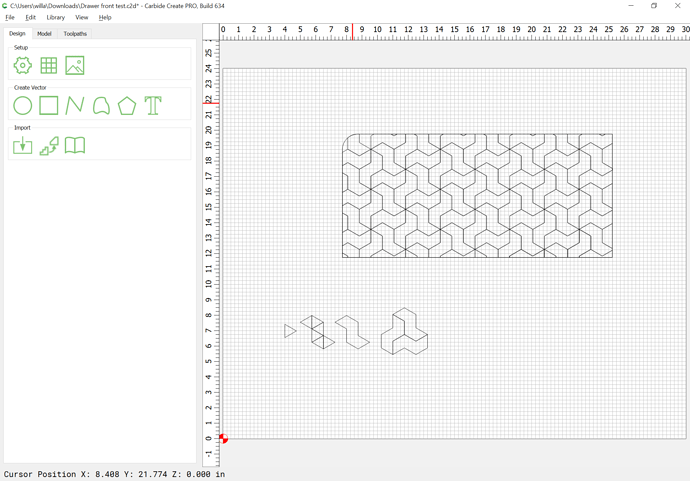Viewport: 690px width, 481px height.
Task: Minimize the Carbide Create window
Action: pos(631,6)
